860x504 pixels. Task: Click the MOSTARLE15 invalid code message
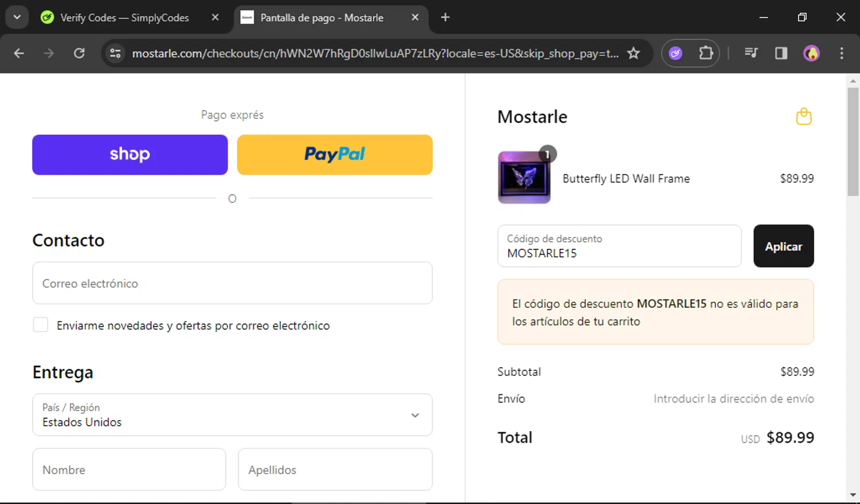coord(656,312)
